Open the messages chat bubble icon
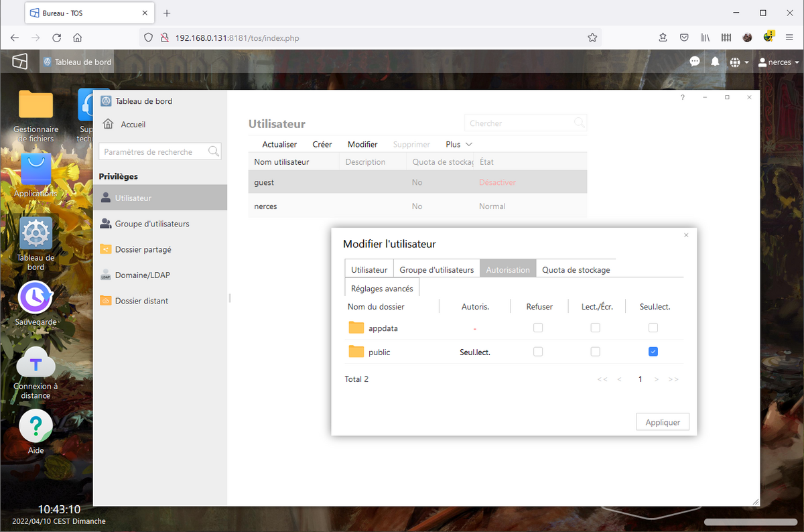The width and height of the screenshot is (804, 532). 695,62
